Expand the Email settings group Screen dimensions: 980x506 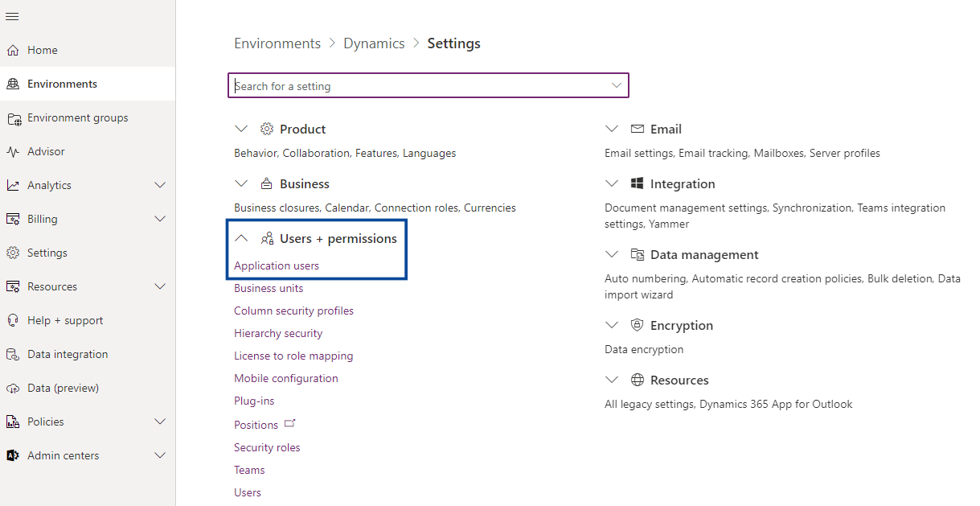[x=612, y=129]
